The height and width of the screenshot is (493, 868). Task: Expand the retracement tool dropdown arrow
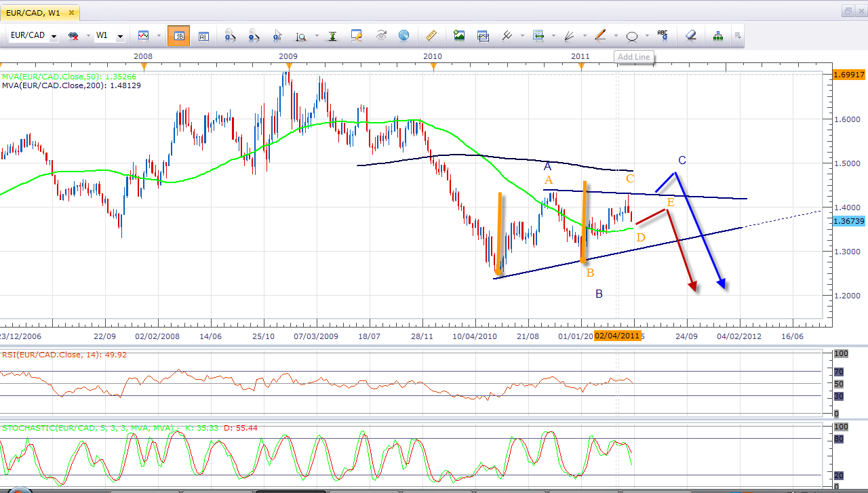pyautogui.click(x=554, y=36)
